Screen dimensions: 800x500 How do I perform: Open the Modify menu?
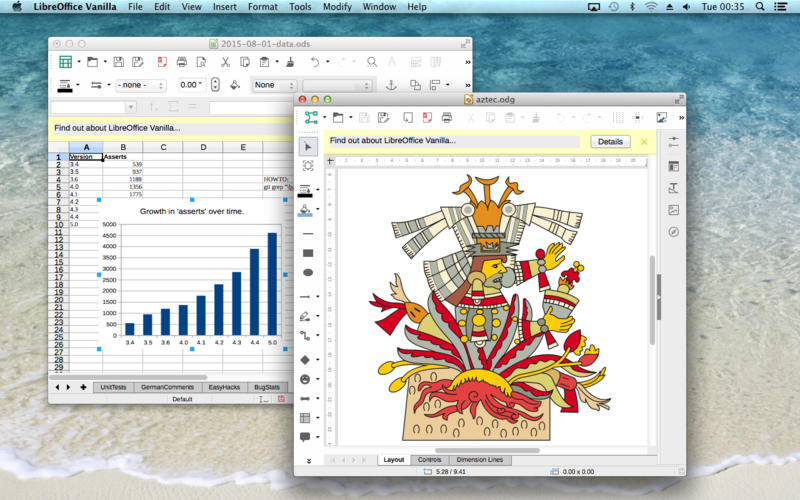pyautogui.click(x=337, y=7)
